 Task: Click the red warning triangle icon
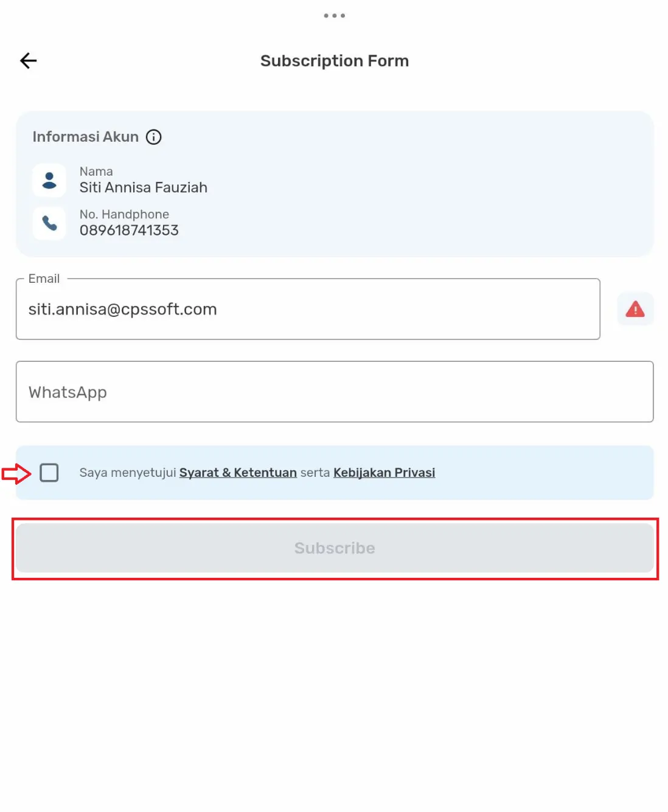click(635, 310)
